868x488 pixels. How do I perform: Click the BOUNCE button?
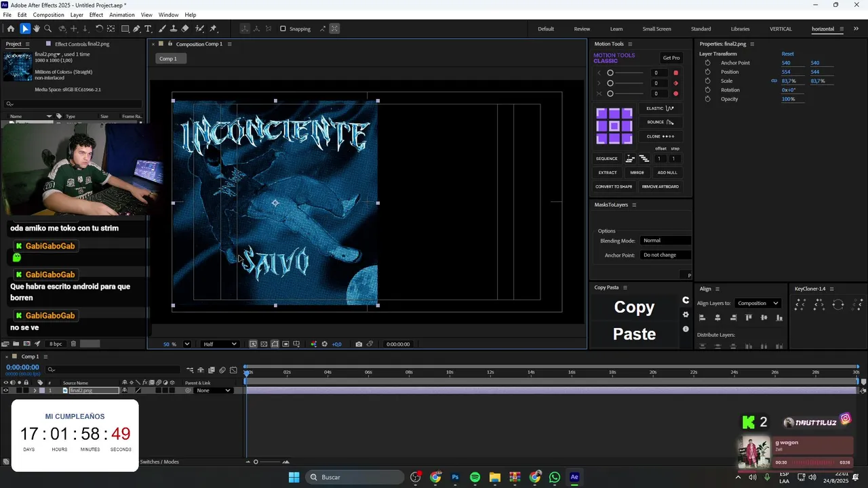click(660, 122)
